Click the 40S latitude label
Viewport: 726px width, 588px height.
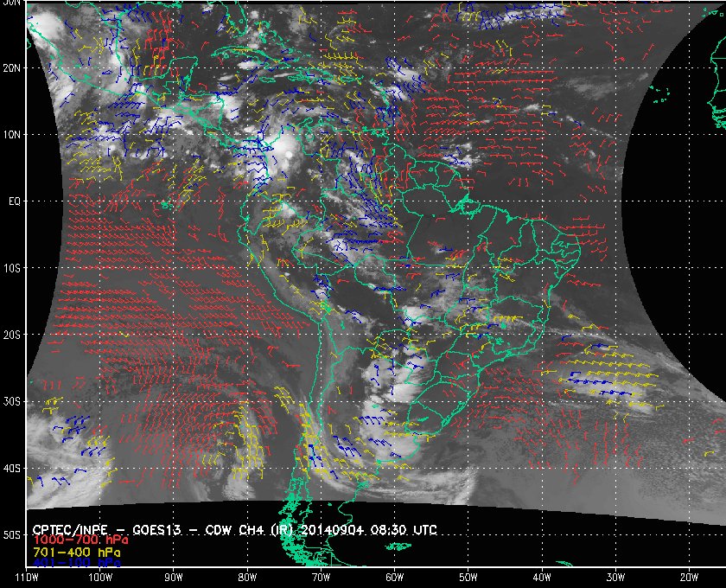click(x=11, y=469)
